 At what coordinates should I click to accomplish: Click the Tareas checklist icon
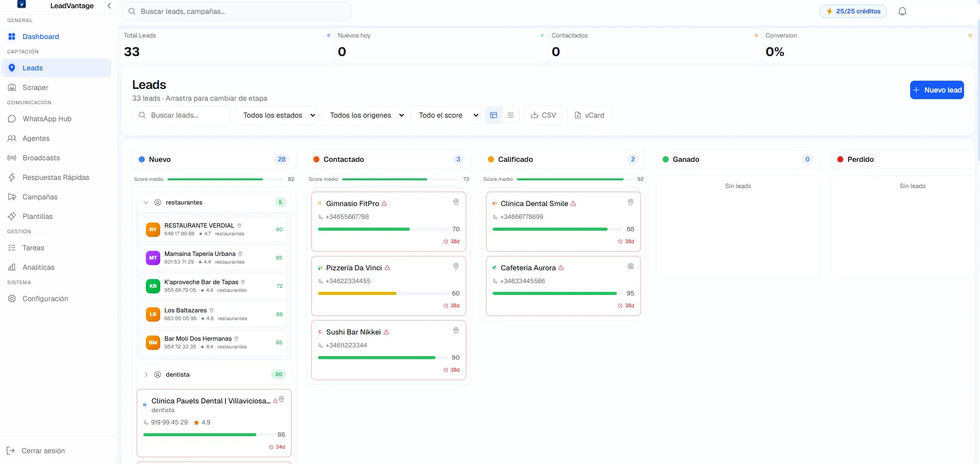click(x=12, y=248)
